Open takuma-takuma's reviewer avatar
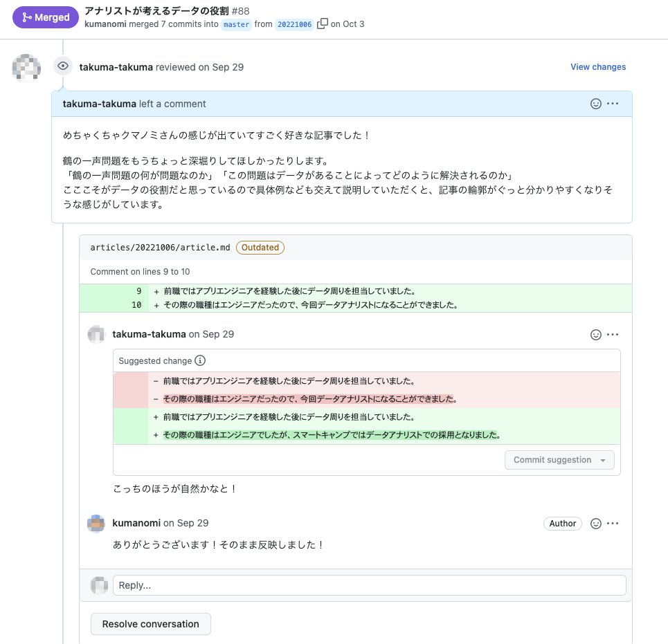Viewport: 668px width, 644px height. (26, 68)
